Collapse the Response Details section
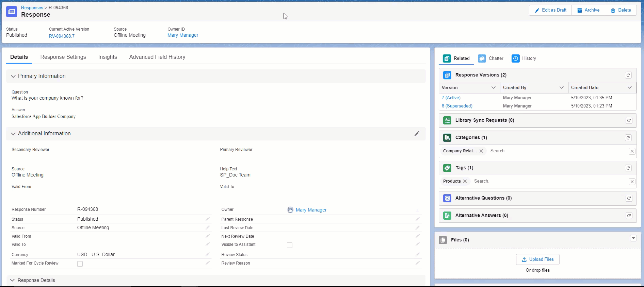Screen dimensions: 644x287 13,280
